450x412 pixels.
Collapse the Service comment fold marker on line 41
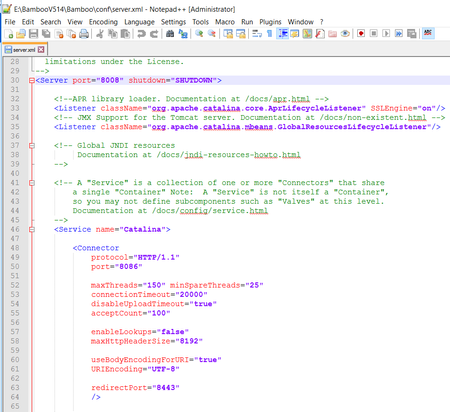click(x=32, y=183)
